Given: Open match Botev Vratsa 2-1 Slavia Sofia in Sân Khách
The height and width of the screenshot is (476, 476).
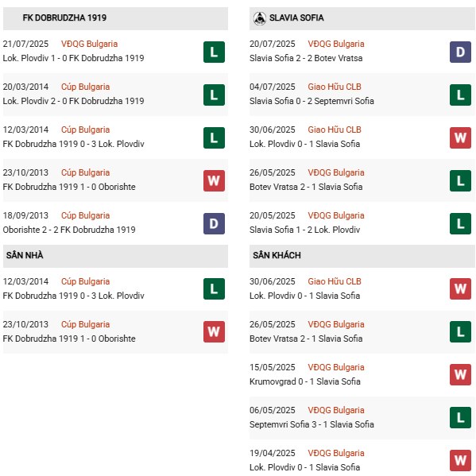Looking at the screenshot, I should 362,331.
